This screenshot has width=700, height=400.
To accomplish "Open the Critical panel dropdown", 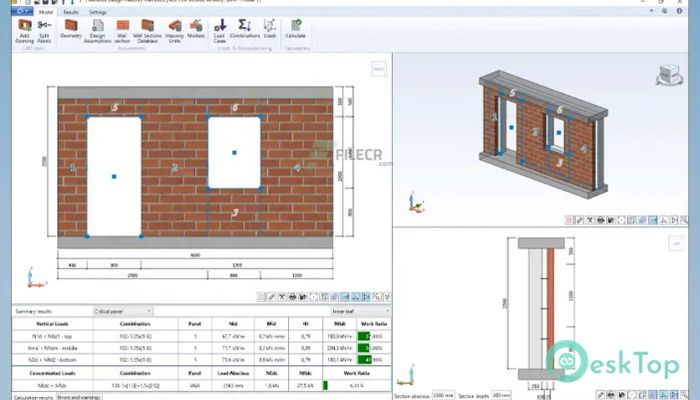I will click(x=123, y=311).
